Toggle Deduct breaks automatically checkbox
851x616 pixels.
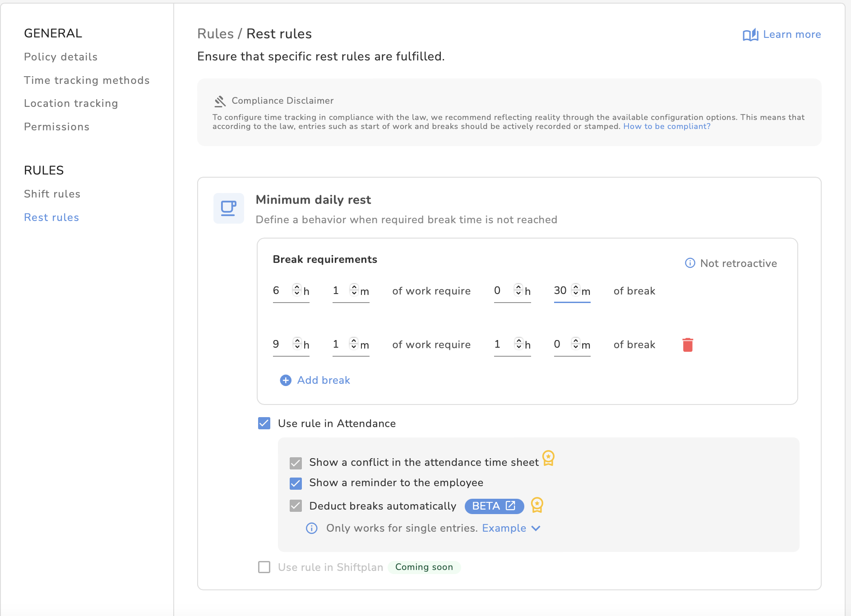coord(296,506)
